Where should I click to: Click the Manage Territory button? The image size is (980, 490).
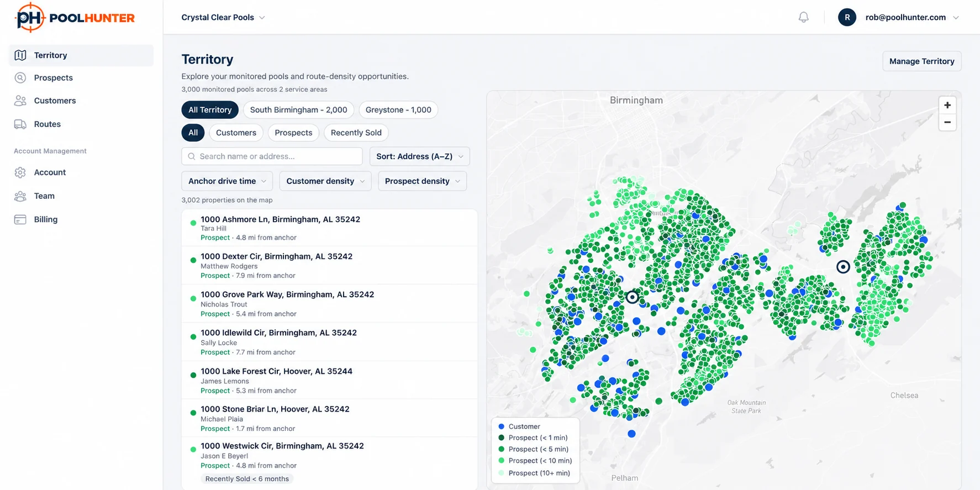point(922,61)
